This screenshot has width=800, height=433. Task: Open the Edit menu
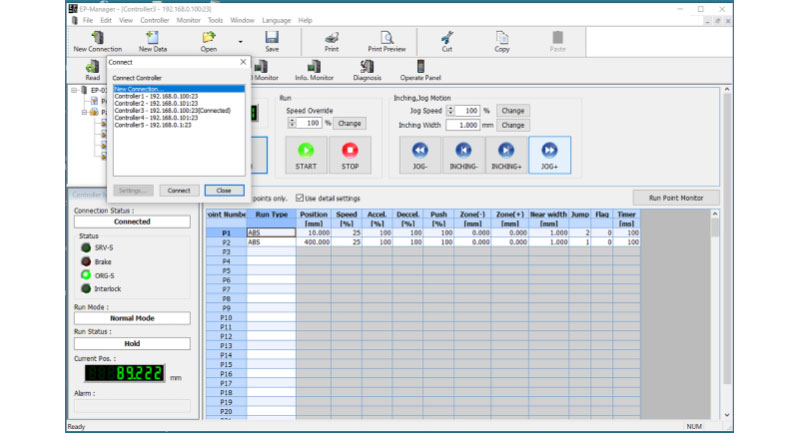pyautogui.click(x=106, y=20)
